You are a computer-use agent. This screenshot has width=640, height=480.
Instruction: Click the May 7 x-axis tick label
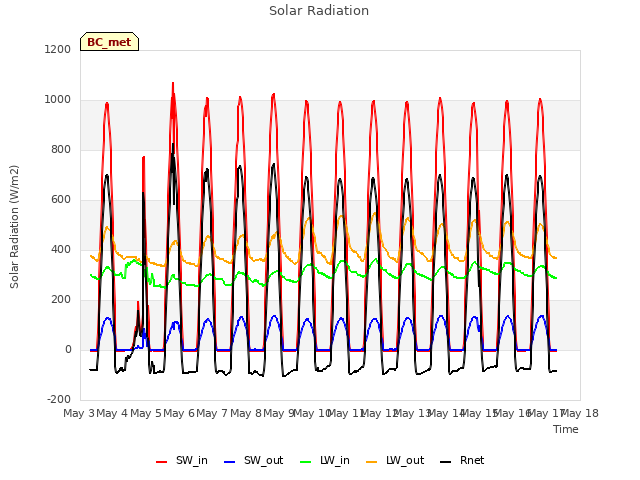pos(212,413)
